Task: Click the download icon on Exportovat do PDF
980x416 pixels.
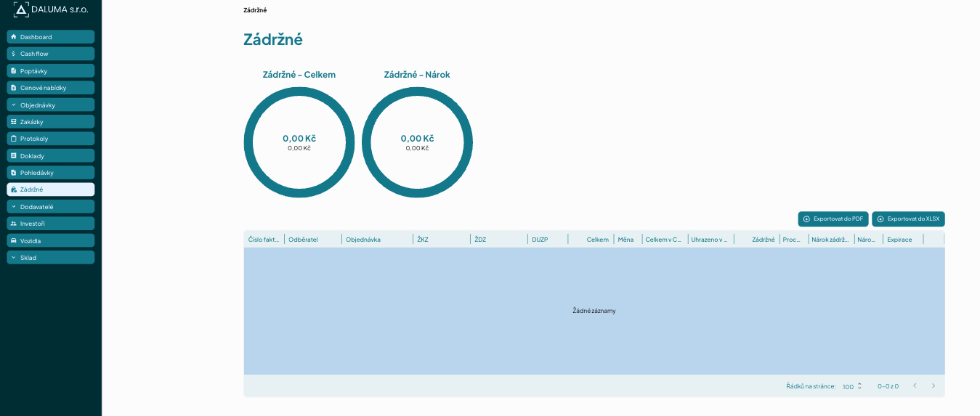Action: pyautogui.click(x=806, y=219)
